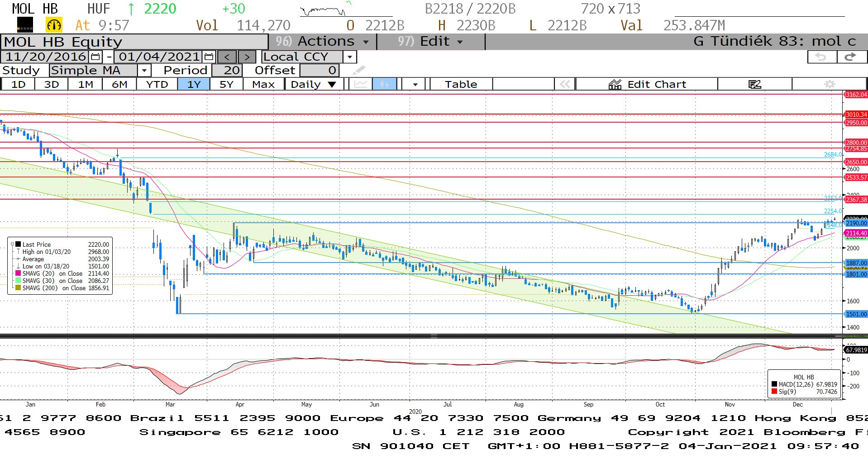Switch to line chart type icon
The height and width of the screenshot is (464, 868).
point(361,84)
